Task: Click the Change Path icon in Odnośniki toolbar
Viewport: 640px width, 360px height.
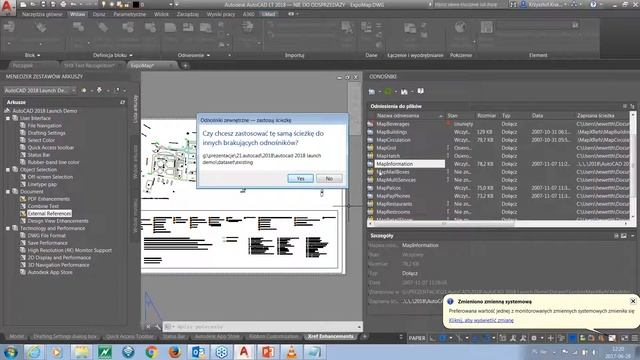Action: tap(404, 91)
